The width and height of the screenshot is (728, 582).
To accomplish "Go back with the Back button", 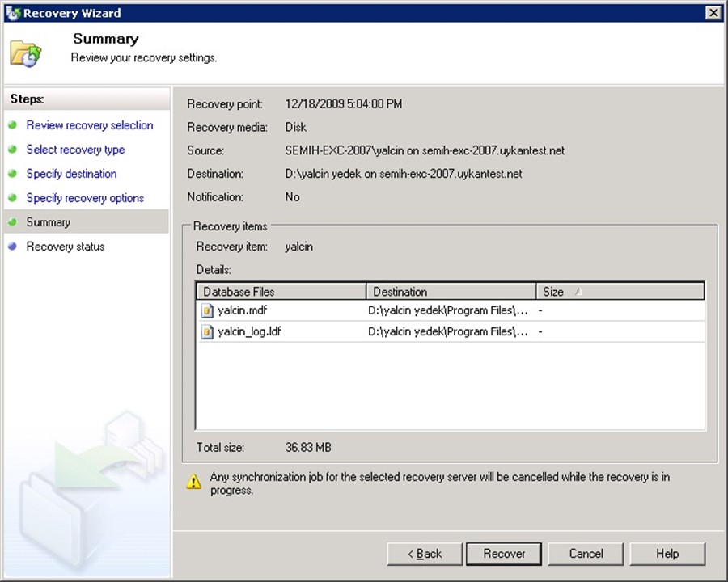I will click(422, 554).
